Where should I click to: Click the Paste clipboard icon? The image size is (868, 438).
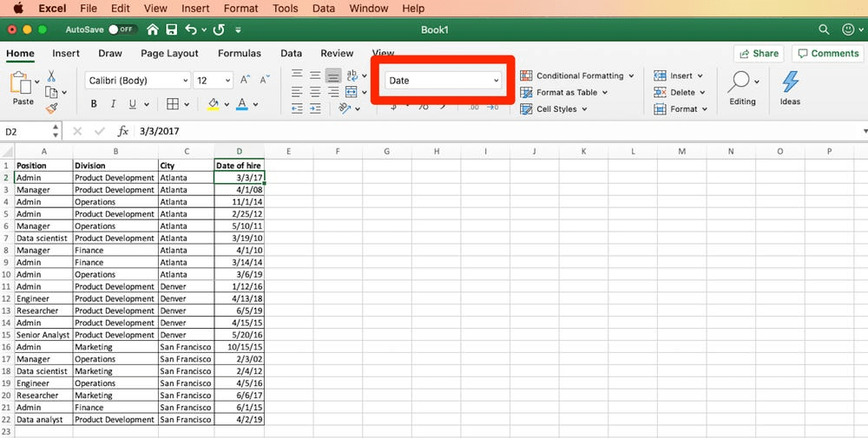(23, 84)
